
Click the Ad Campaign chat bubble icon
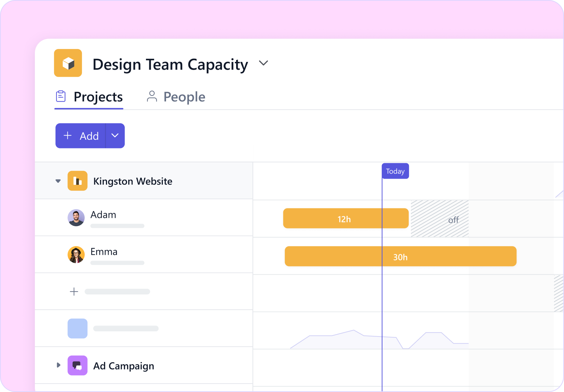[x=77, y=366]
